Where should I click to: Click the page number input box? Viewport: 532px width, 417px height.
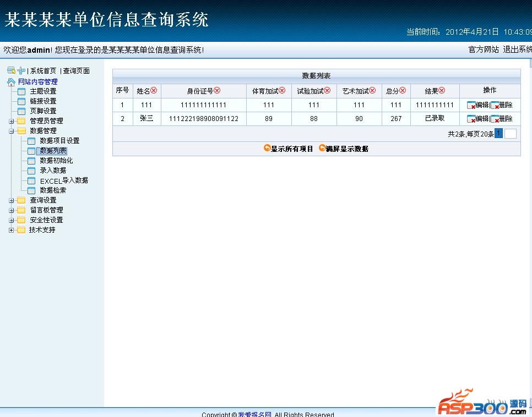(510, 134)
